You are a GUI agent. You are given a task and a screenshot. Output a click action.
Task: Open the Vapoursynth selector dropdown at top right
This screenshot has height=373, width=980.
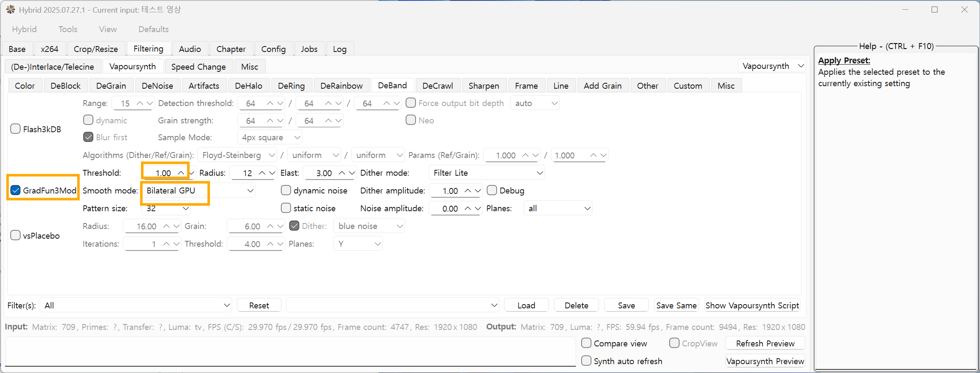click(772, 66)
